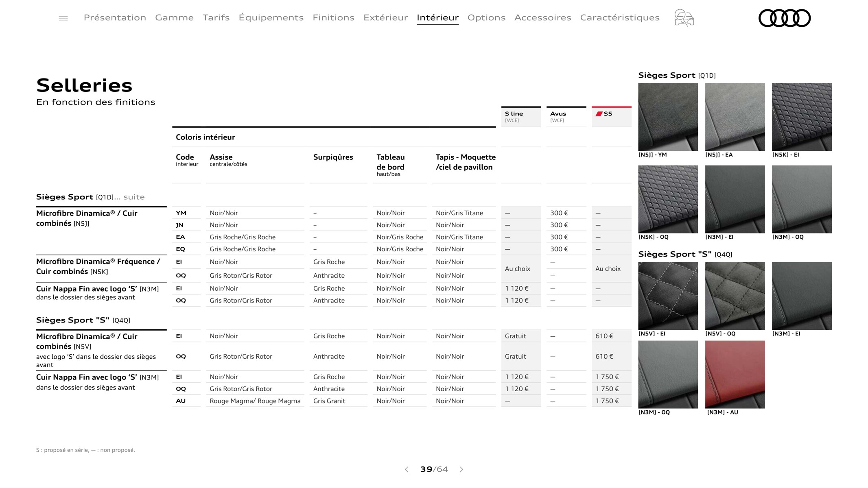Screen dimensions: 868x488
Task: Click the Selleries page title
Action: click(x=84, y=85)
